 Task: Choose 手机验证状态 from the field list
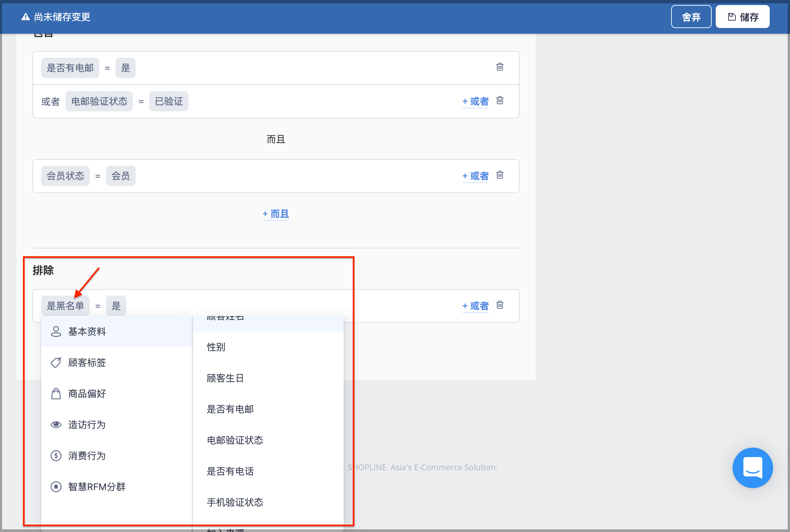point(268,502)
